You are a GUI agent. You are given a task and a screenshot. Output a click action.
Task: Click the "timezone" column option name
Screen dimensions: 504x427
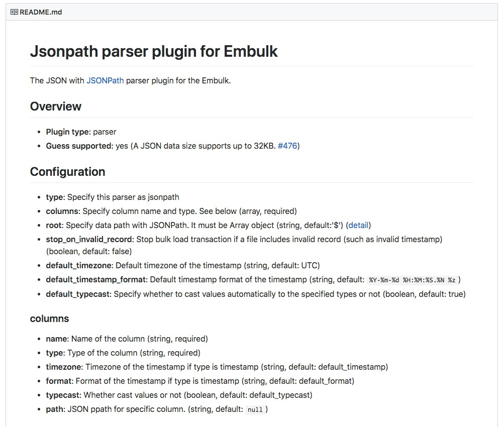[x=64, y=367]
